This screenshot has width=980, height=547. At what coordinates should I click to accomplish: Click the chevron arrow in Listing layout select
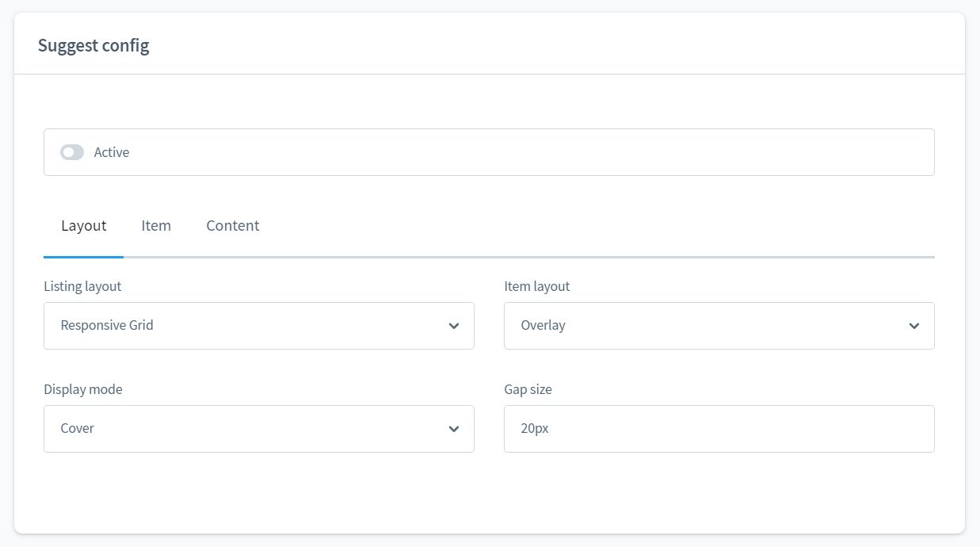click(454, 326)
